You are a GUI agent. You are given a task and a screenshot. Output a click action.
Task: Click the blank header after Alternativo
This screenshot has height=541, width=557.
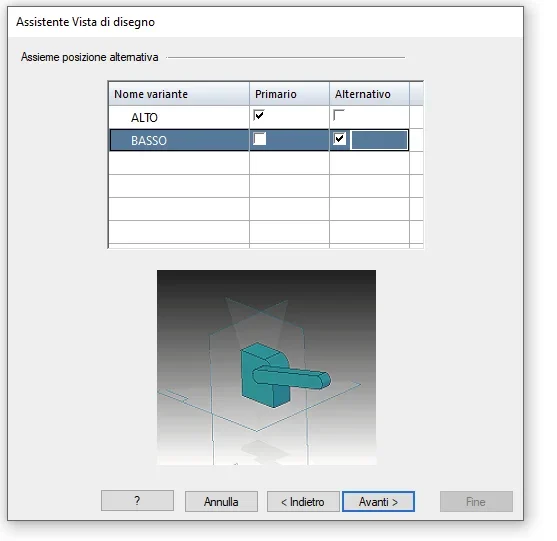pyautogui.click(x=416, y=94)
